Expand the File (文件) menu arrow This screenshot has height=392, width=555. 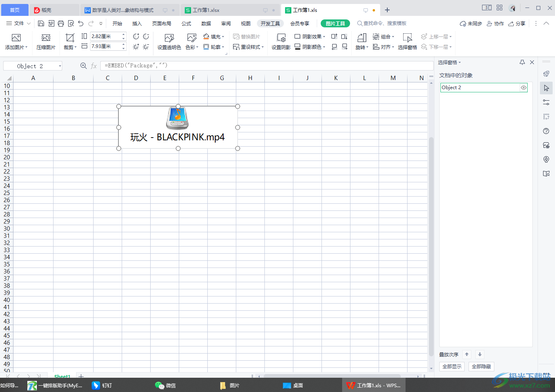29,23
